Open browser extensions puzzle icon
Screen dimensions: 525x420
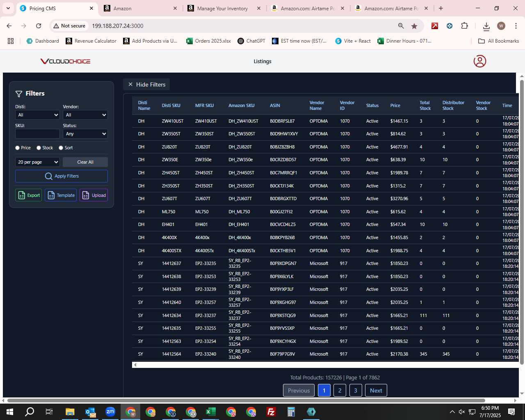464,26
